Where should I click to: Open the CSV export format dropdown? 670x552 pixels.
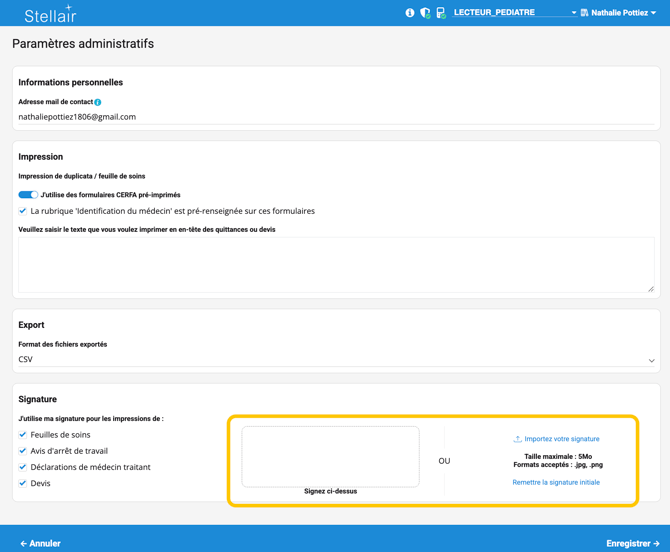tap(336, 360)
